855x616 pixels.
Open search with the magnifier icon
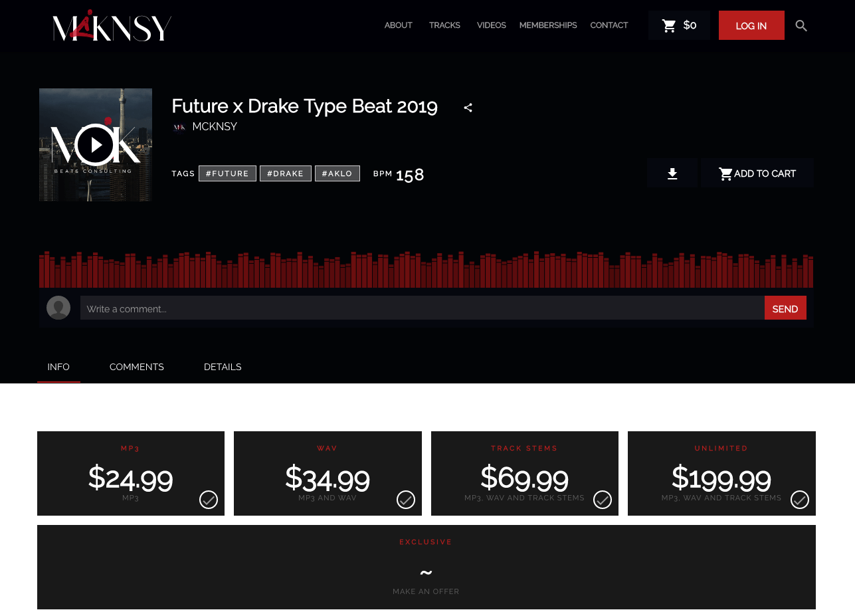(801, 26)
